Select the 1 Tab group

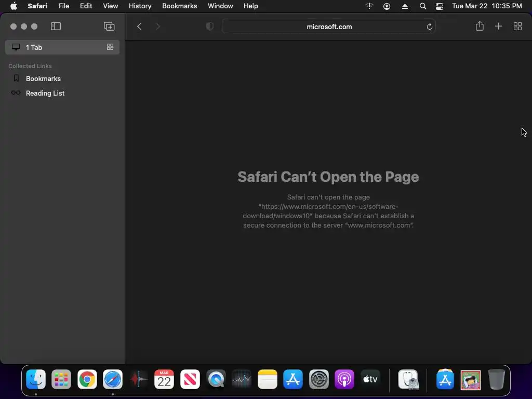coord(62,47)
